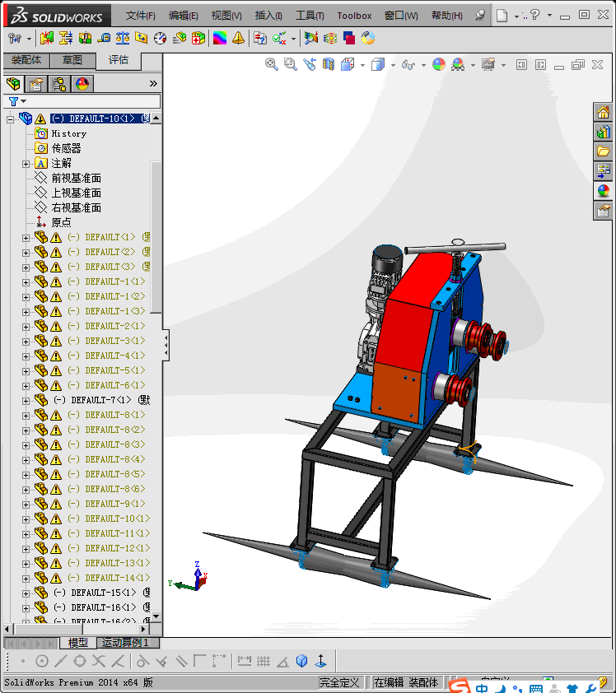Click Hide/Show Items glasses icon
The height and width of the screenshot is (693, 616).
tap(408, 65)
